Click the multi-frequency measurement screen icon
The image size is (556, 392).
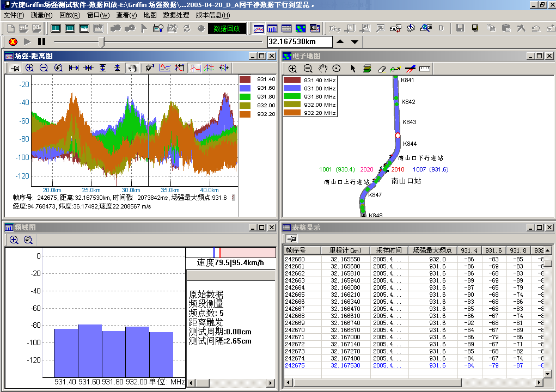(x=70, y=28)
